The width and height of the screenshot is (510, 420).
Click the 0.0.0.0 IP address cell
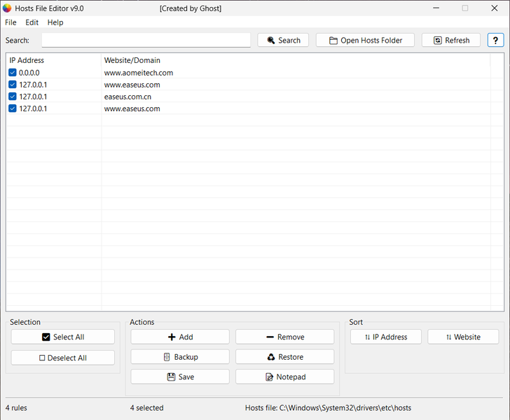[29, 73]
